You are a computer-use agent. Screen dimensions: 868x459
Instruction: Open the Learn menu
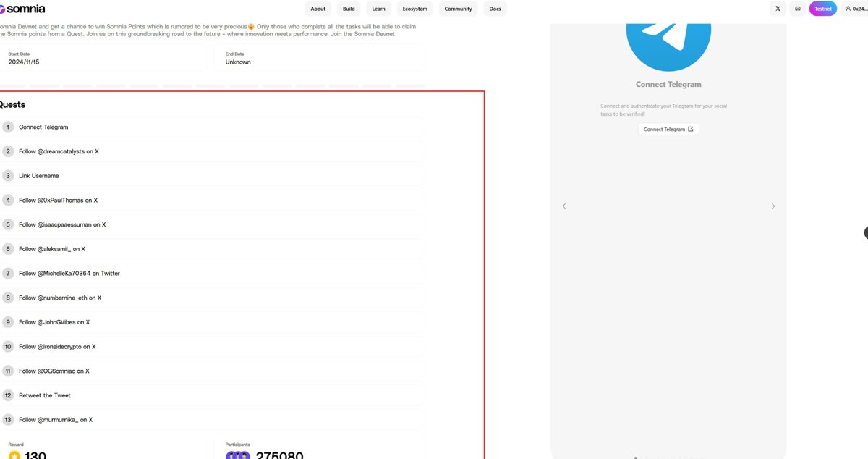[379, 9]
